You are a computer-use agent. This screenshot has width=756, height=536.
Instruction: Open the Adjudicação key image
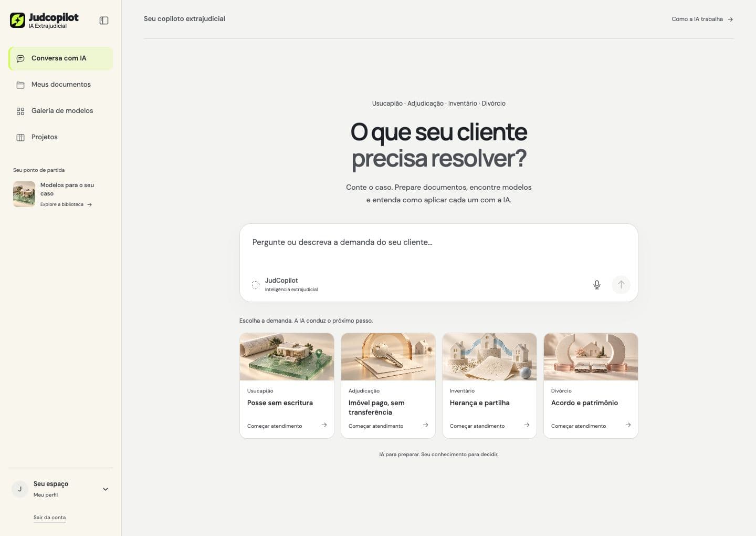(388, 357)
